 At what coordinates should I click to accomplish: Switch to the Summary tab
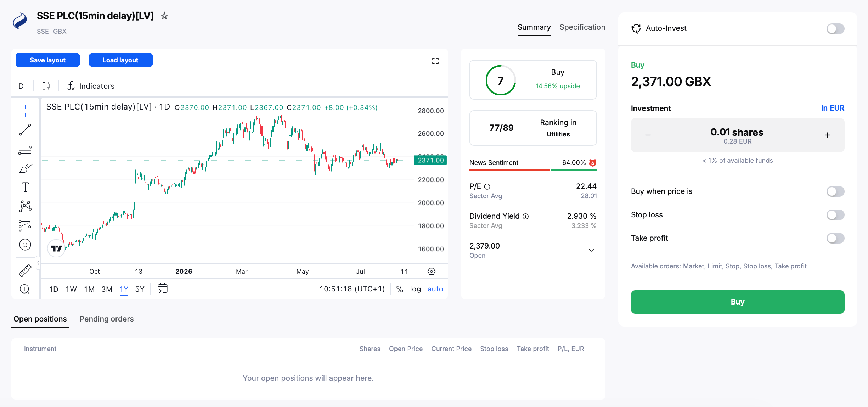pyautogui.click(x=534, y=27)
